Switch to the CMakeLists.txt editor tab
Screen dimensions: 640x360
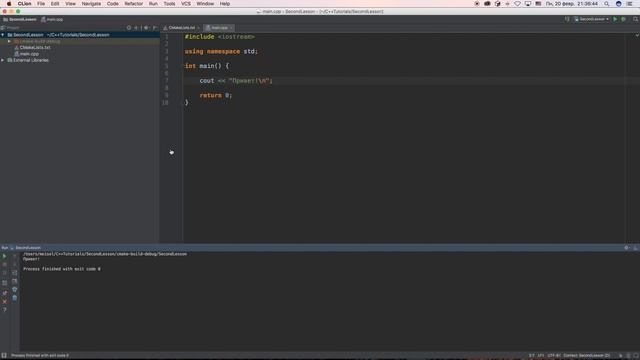181,28
